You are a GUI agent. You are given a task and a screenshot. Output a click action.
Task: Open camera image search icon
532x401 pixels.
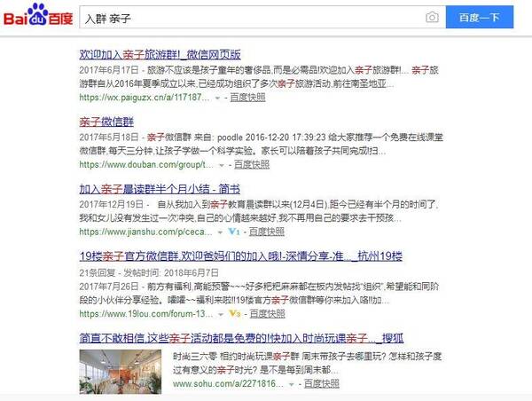click(x=432, y=18)
